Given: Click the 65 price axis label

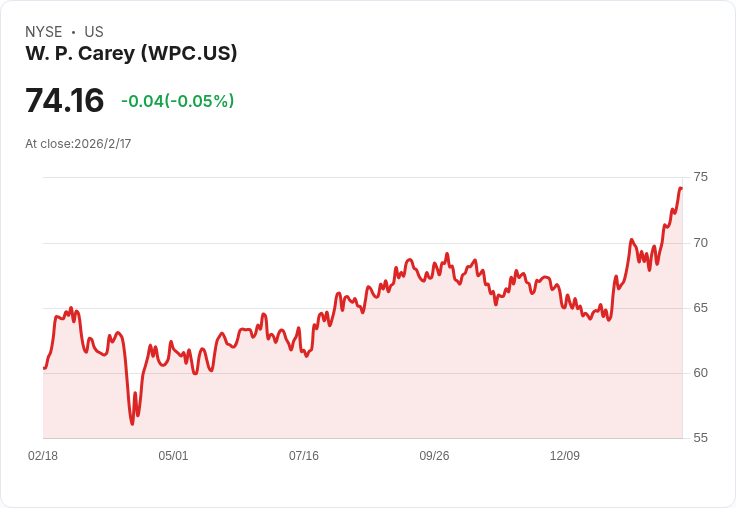Looking at the screenshot, I should coord(700,307).
